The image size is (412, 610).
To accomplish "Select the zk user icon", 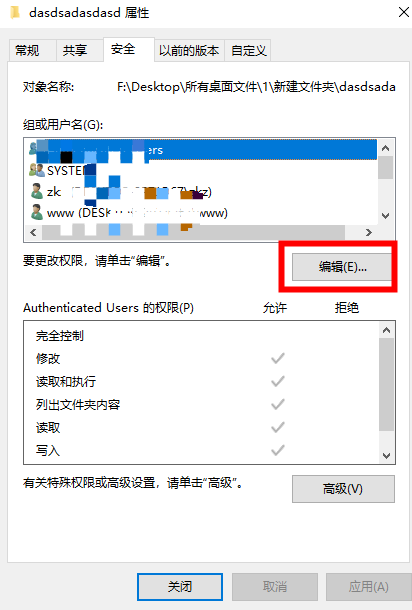I will click(x=37, y=191).
